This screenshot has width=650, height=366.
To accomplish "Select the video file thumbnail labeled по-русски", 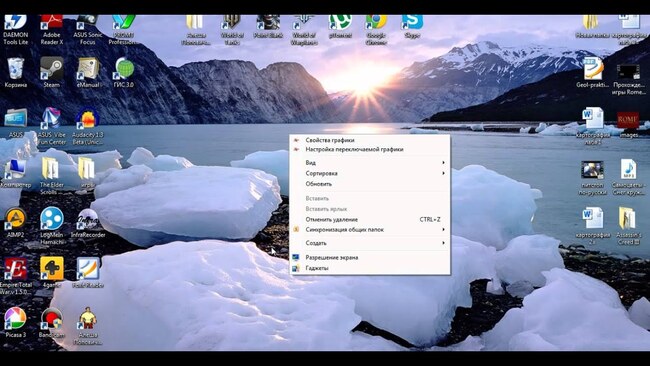I will point(592,178).
